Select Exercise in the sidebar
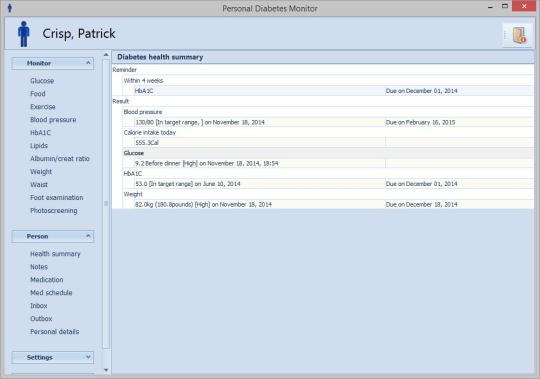Screen dimensions: 540x379 pyautogui.click(x=43, y=107)
